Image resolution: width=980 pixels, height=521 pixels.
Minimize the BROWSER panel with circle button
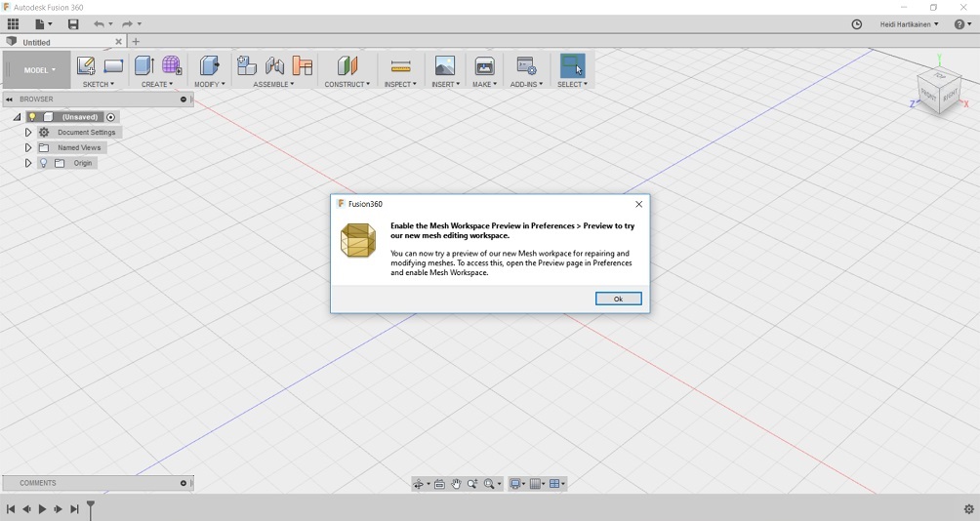pyautogui.click(x=184, y=99)
